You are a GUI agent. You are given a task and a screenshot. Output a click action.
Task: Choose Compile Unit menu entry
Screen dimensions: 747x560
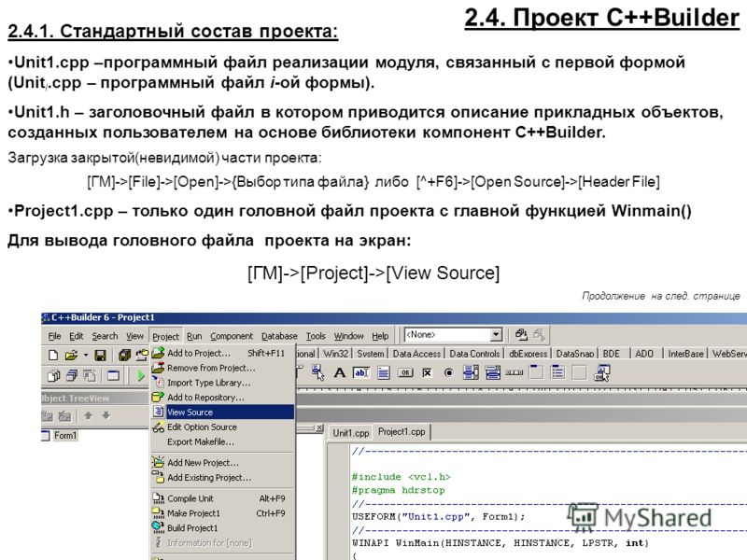coord(222,498)
